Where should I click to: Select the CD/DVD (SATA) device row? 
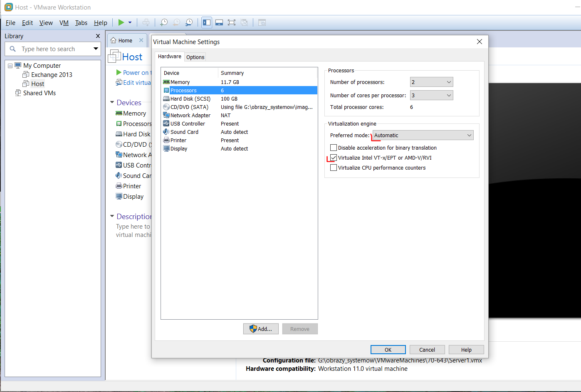click(x=239, y=107)
